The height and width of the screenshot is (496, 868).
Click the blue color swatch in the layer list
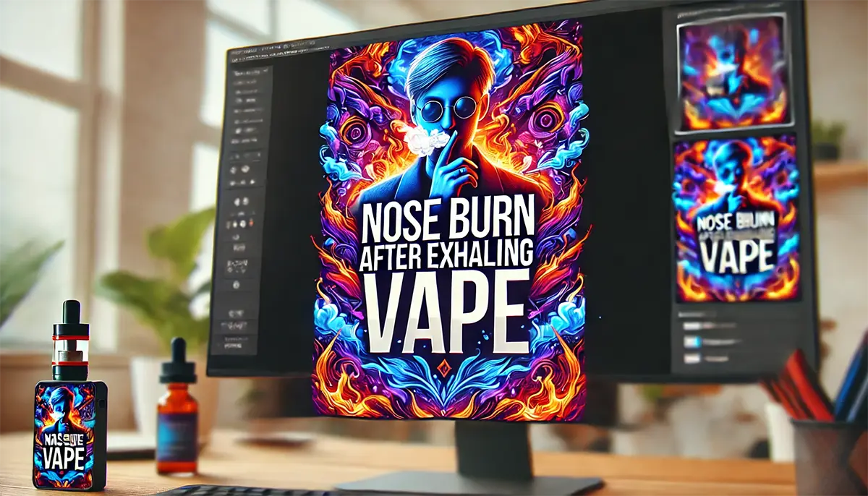coord(699,341)
